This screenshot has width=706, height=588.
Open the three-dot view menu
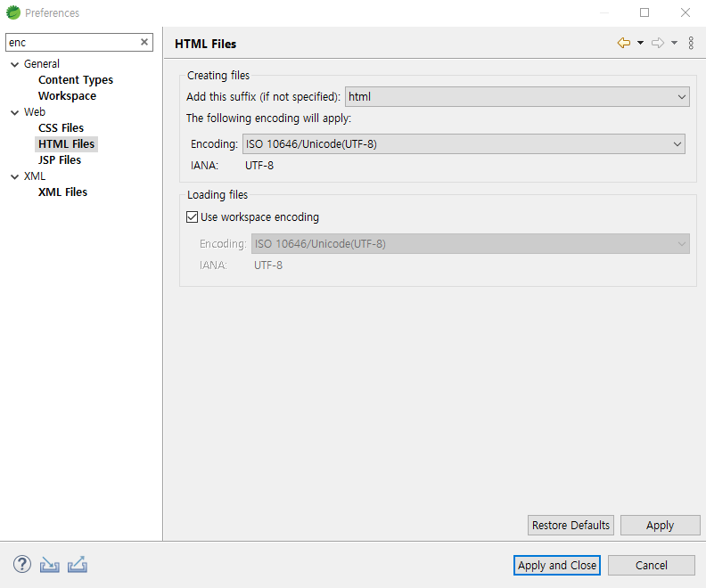pos(691,43)
